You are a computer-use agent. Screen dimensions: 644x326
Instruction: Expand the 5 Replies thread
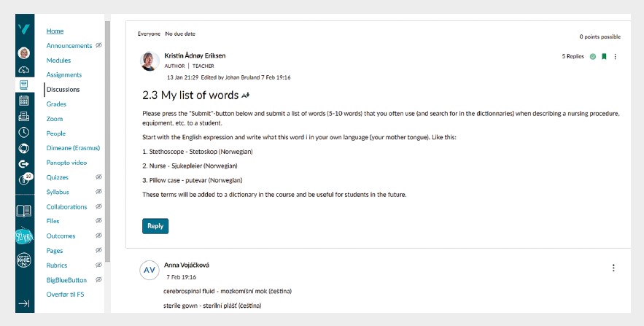[573, 56]
